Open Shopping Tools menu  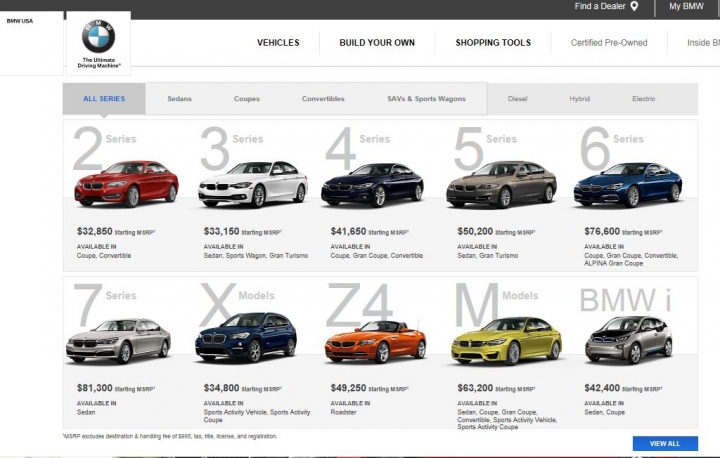pyautogui.click(x=493, y=43)
